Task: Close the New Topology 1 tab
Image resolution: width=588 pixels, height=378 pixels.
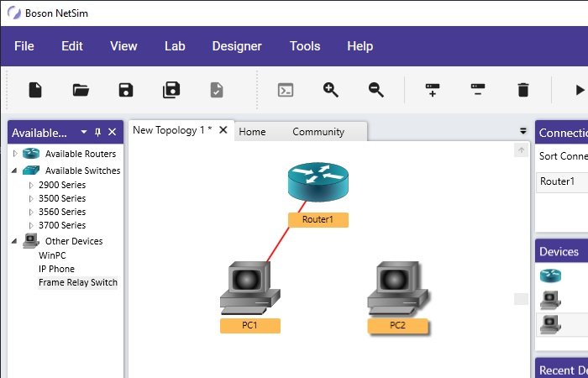Action: point(223,129)
